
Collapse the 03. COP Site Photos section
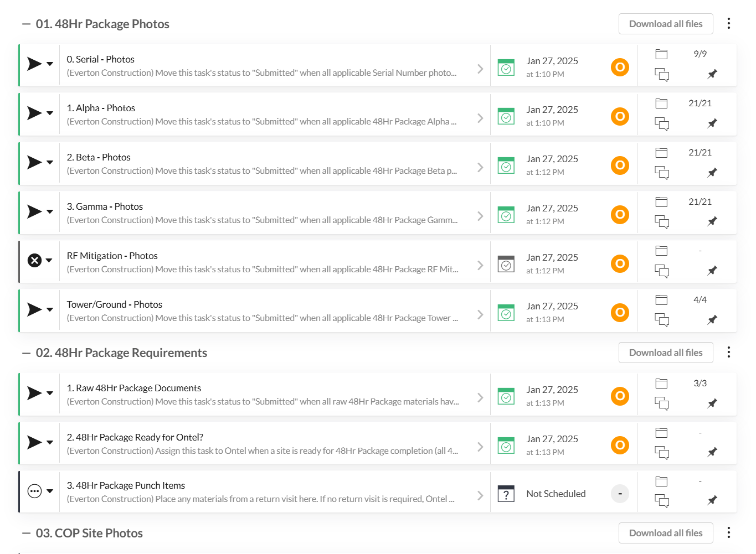26,534
